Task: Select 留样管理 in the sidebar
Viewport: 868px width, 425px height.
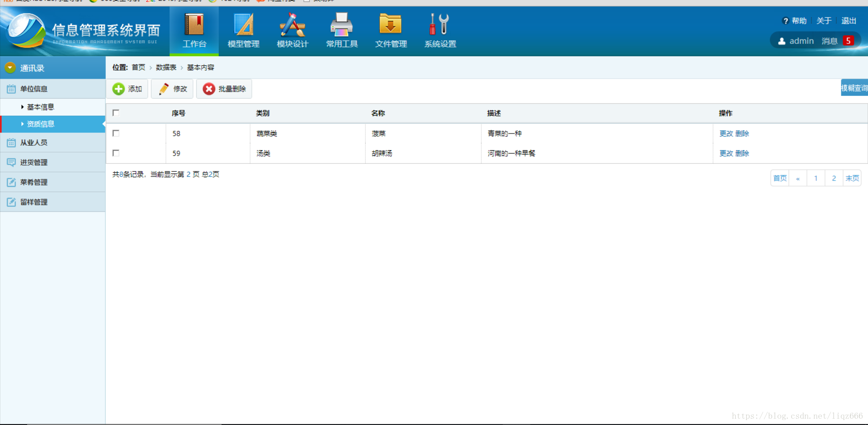Action: (52, 202)
